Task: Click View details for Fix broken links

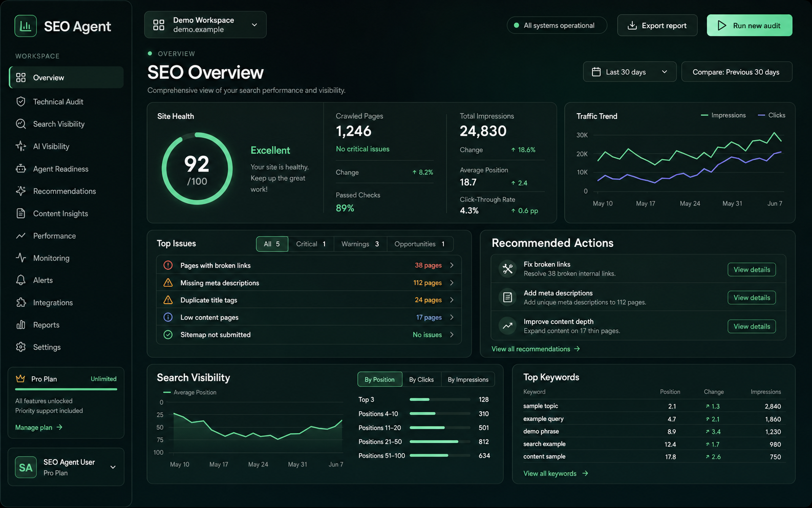Action: tap(752, 269)
